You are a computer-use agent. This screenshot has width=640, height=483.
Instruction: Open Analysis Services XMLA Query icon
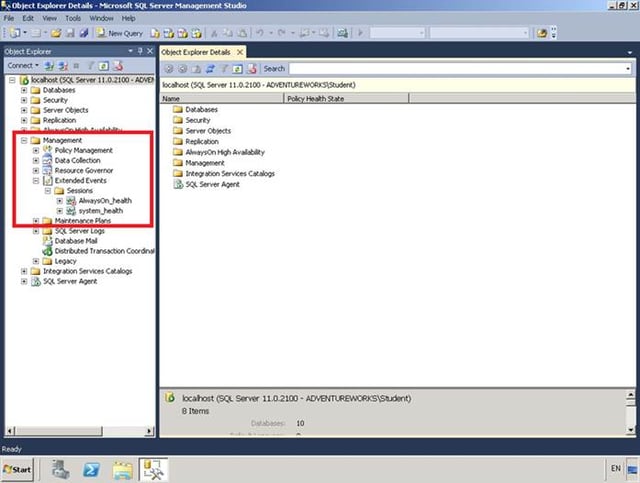[196, 33]
